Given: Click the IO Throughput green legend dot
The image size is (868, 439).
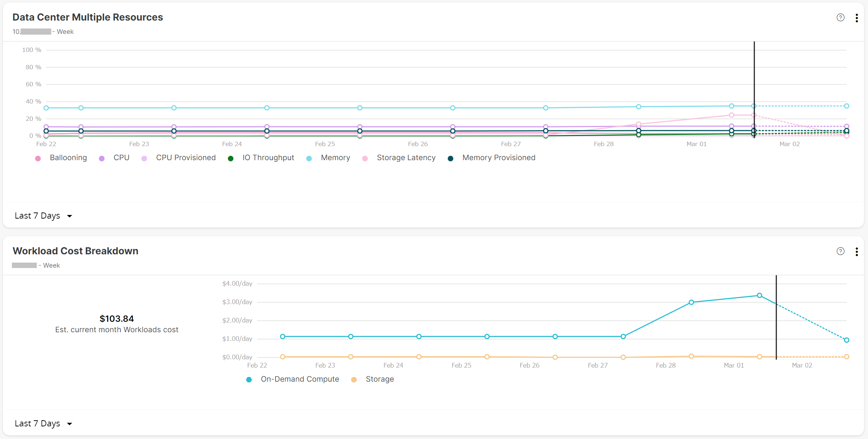Looking at the screenshot, I should coord(230,159).
